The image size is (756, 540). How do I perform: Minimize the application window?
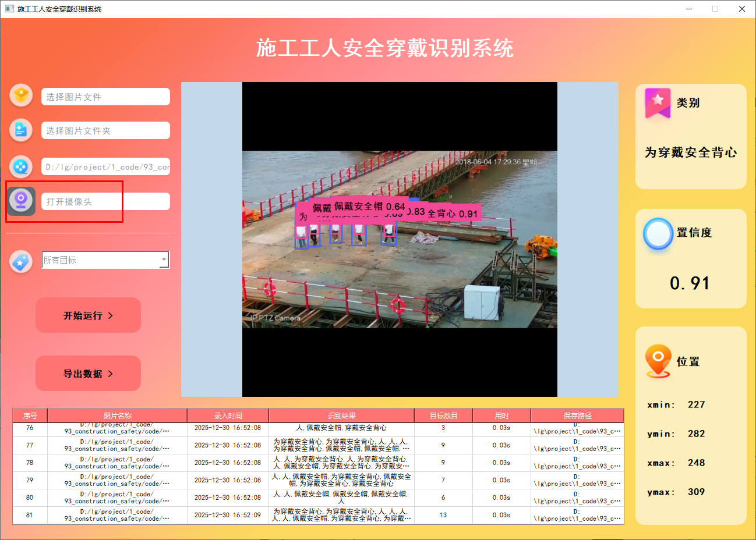pyautogui.click(x=689, y=9)
